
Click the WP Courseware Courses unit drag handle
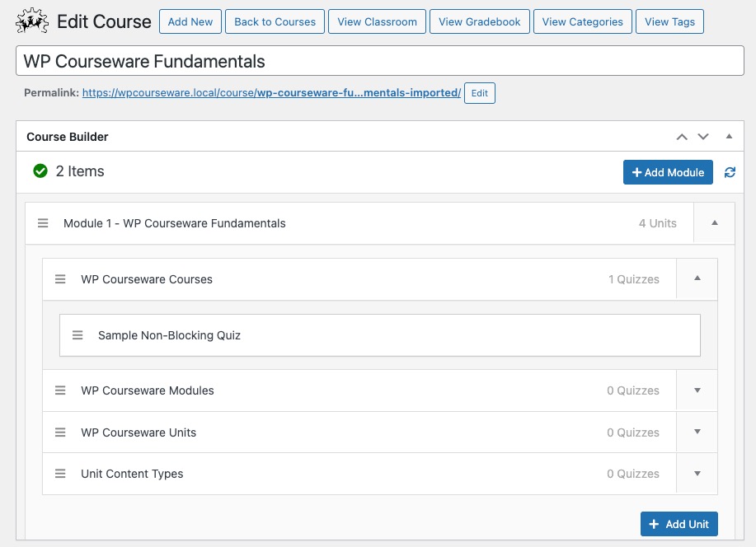click(x=60, y=278)
